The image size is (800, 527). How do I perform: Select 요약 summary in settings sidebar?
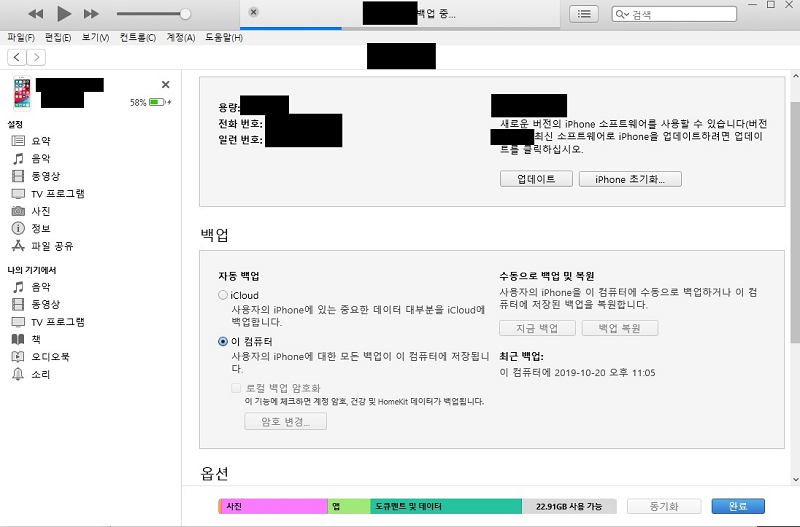[41, 141]
